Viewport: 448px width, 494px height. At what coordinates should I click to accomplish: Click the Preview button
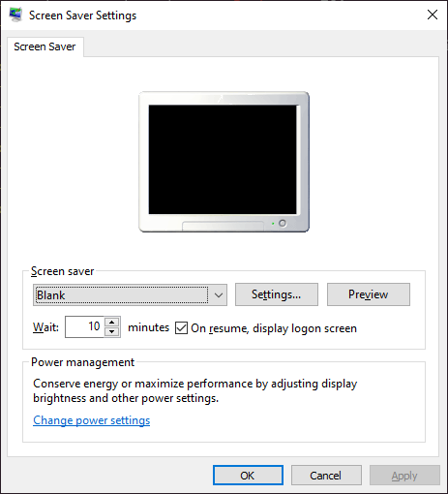coord(369,294)
